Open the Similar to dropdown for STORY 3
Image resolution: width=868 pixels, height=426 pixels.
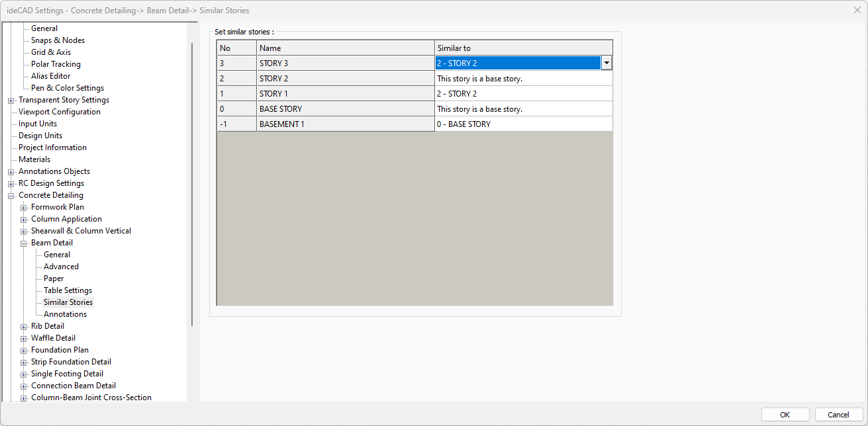606,64
